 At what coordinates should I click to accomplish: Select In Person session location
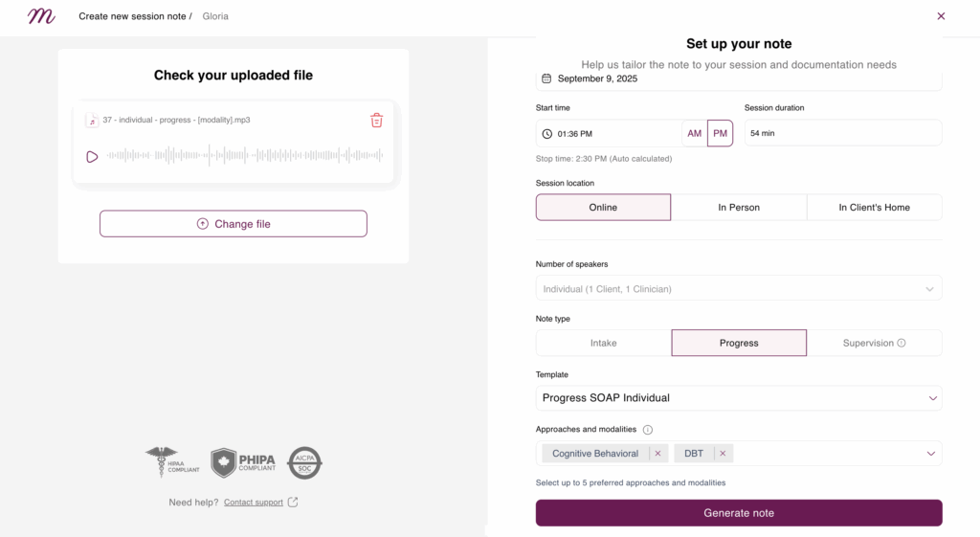coord(739,207)
